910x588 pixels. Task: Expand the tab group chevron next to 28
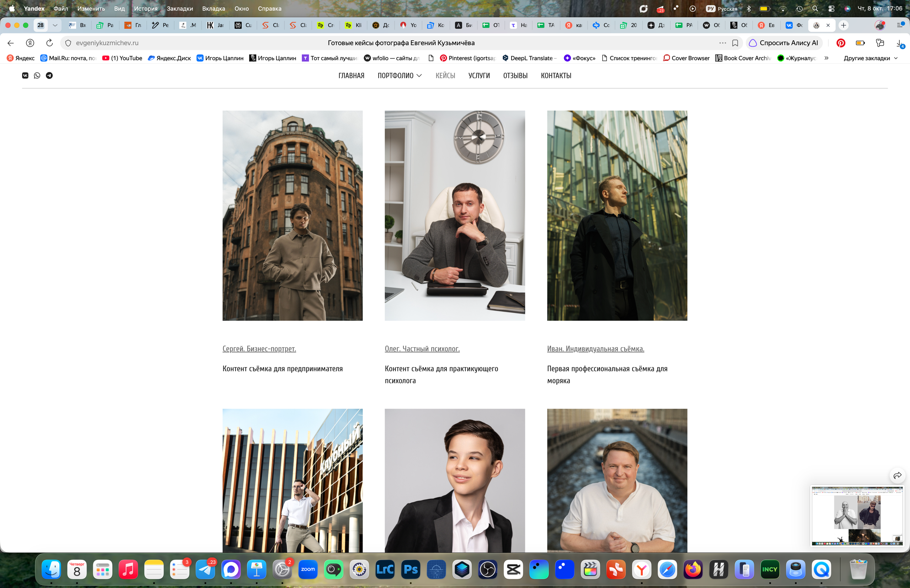[x=55, y=25]
